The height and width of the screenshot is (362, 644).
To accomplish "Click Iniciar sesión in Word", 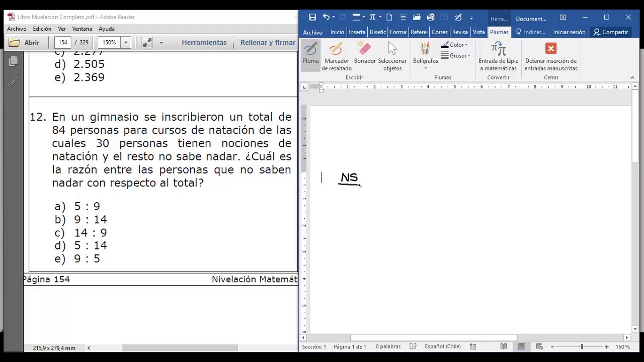I will coord(569,32).
